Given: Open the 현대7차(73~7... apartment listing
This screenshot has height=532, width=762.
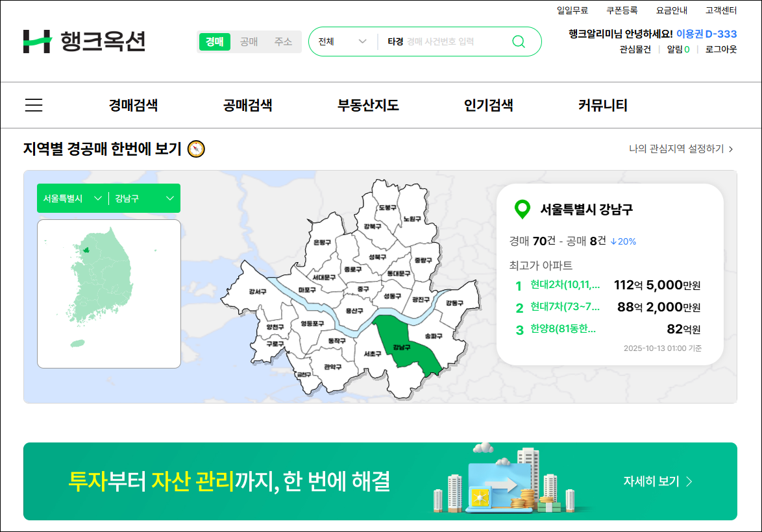Looking at the screenshot, I should 565,307.
